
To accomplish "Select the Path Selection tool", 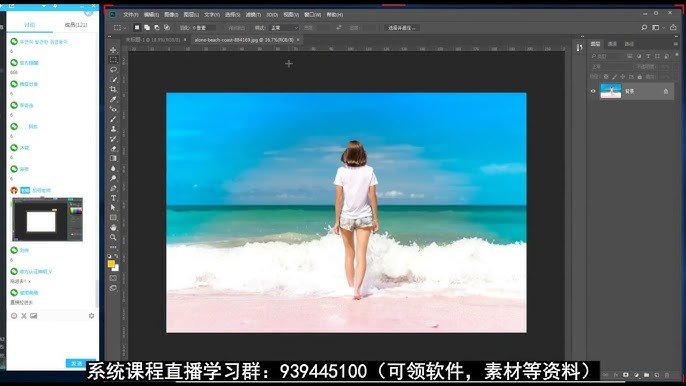I will click(x=113, y=207).
